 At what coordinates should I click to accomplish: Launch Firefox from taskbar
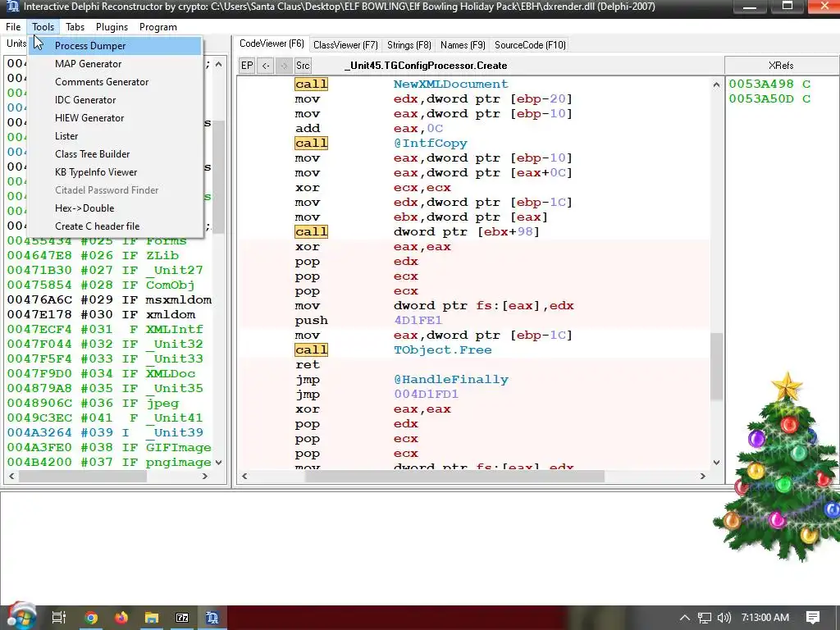[121, 618]
